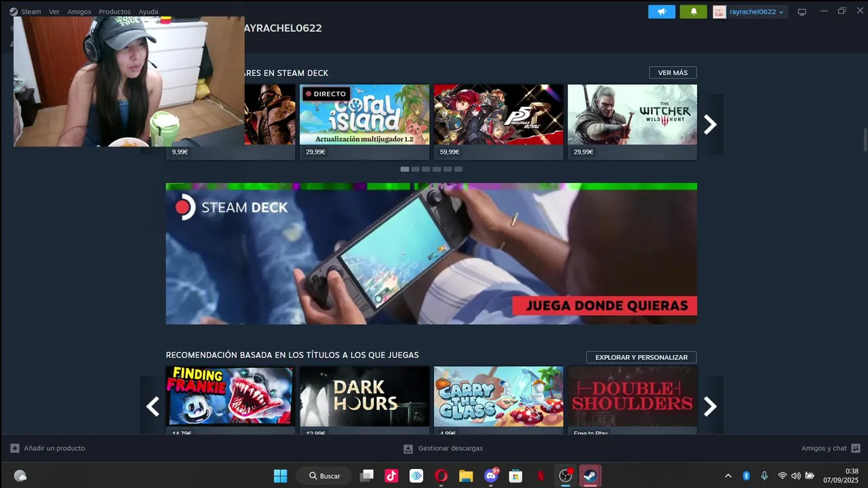Viewport: 868px width, 488px height.
Task: Open Amigos y chat
Action: tap(824, 448)
